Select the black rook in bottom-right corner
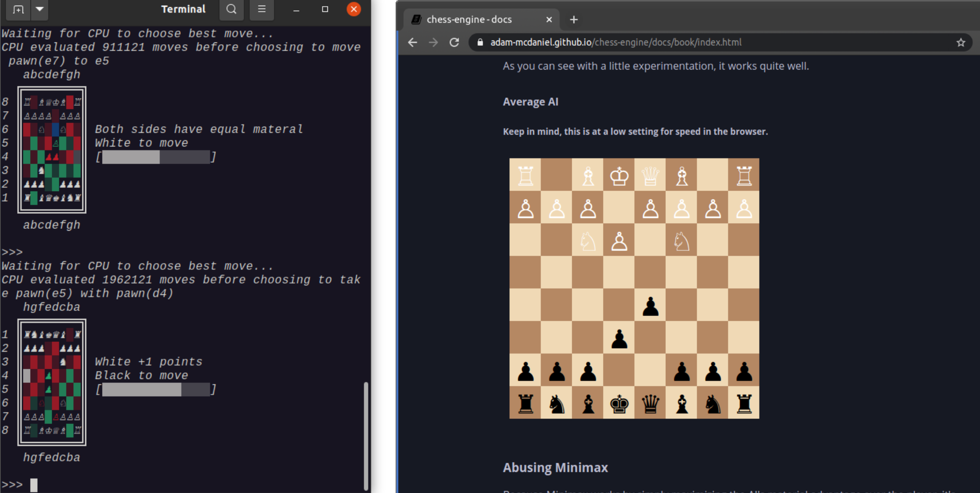Screen dimensions: 980x493 [x=744, y=404]
